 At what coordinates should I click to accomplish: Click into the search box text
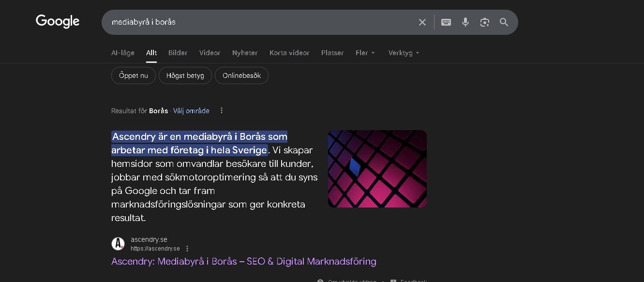coord(144,22)
